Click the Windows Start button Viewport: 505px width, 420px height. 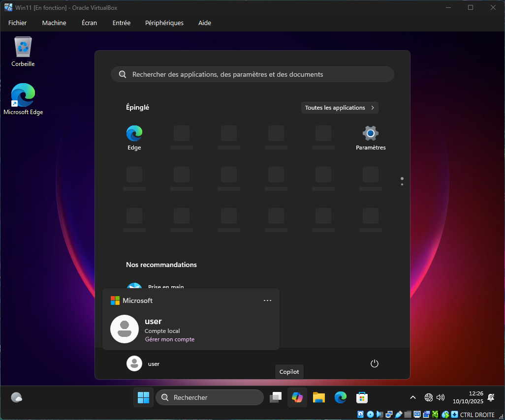point(143,397)
